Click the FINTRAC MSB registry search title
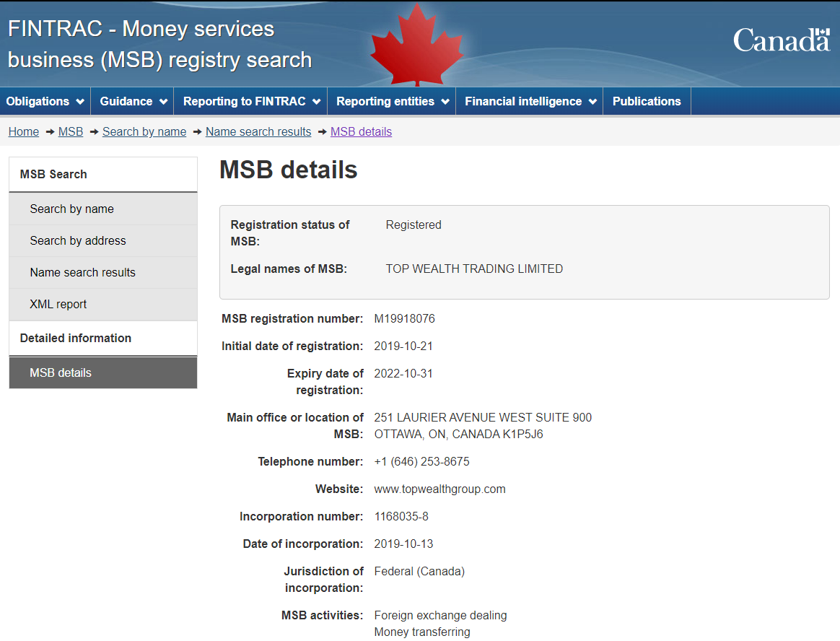840x641 pixels. pos(159,45)
